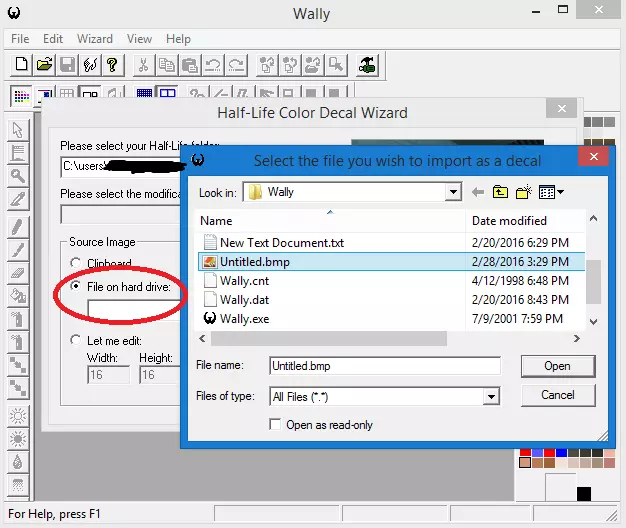The width and height of the screenshot is (626, 528).
Task: Open the View Menu dropdown in file dialog
Action: click(551, 192)
